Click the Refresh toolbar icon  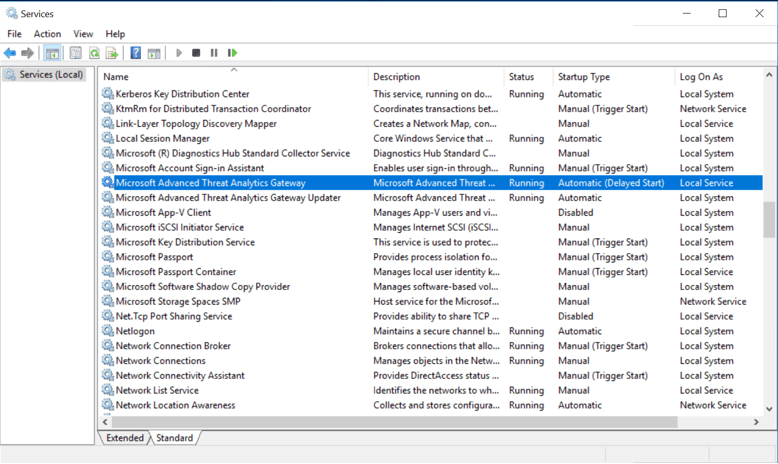tap(94, 53)
